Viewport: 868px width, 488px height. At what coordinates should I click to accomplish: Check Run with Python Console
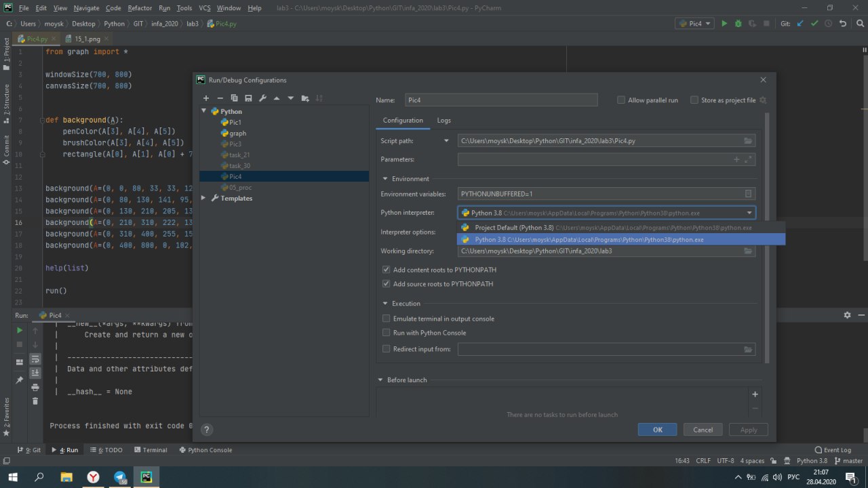(387, 333)
